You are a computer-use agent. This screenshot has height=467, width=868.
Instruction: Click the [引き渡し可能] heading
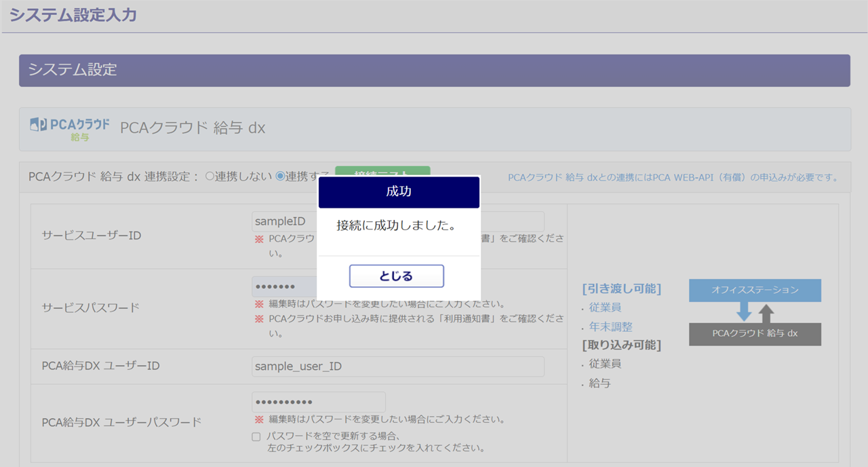(622, 288)
